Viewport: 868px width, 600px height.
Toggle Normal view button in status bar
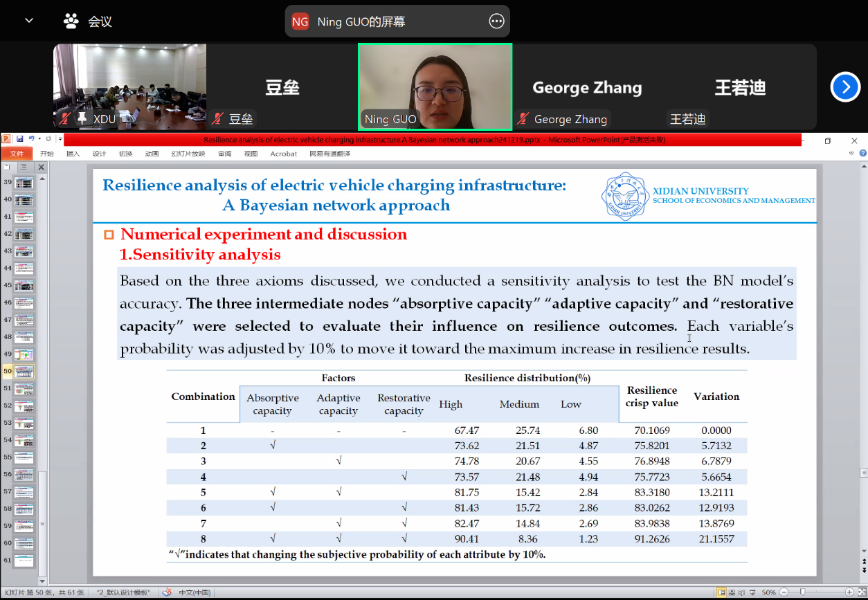722,592
